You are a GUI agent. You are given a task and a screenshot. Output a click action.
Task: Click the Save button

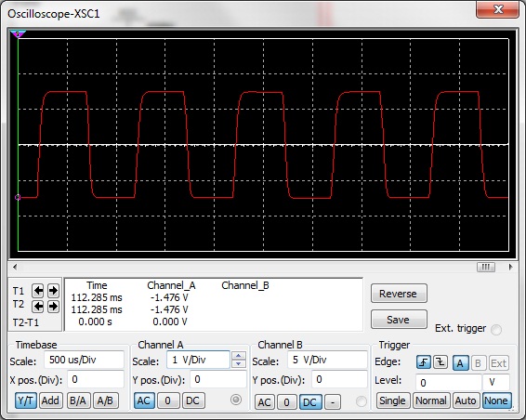pos(399,320)
